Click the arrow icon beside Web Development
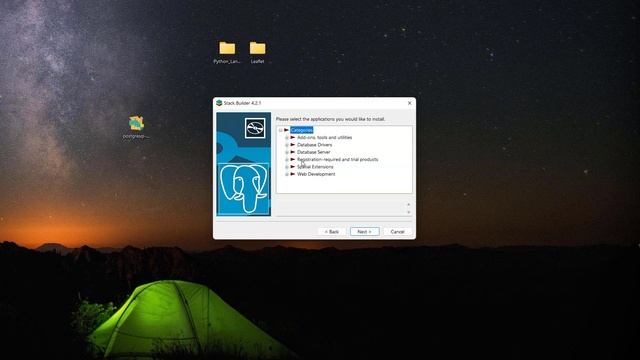Screen dimensions: 640x360 [x=293, y=174]
